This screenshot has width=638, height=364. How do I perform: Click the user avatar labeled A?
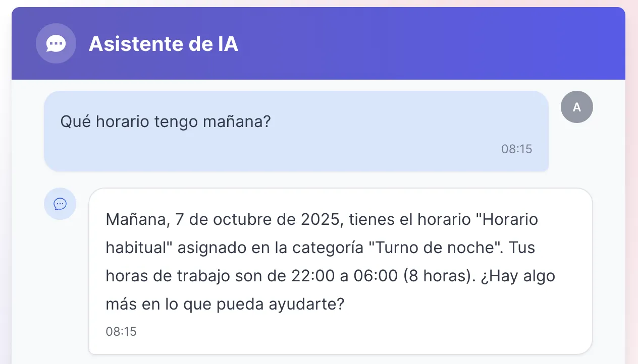point(577,107)
